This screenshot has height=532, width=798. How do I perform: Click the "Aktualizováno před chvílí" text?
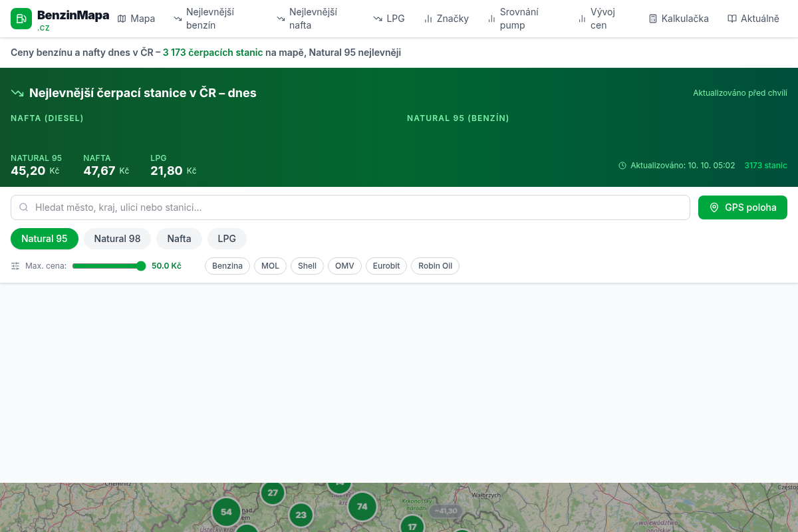click(740, 93)
